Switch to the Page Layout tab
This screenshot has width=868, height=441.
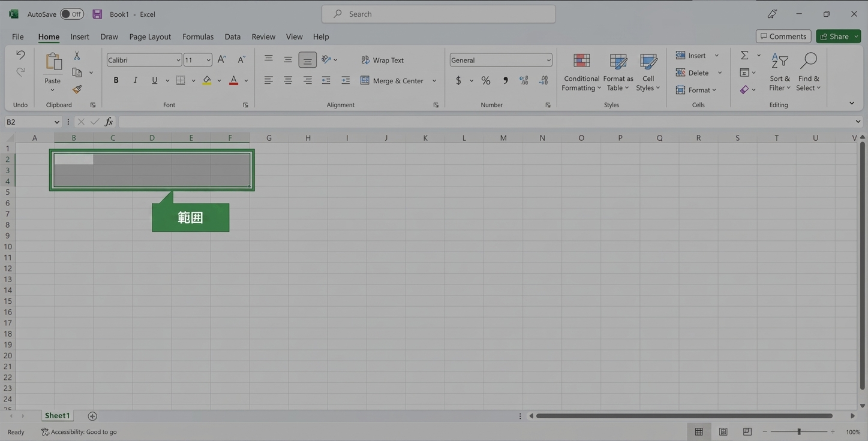[150, 37]
